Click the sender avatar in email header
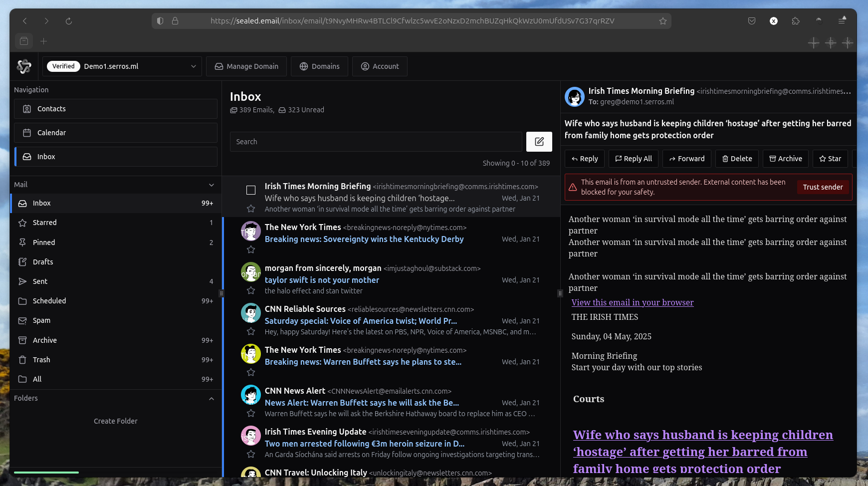 [575, 96]
